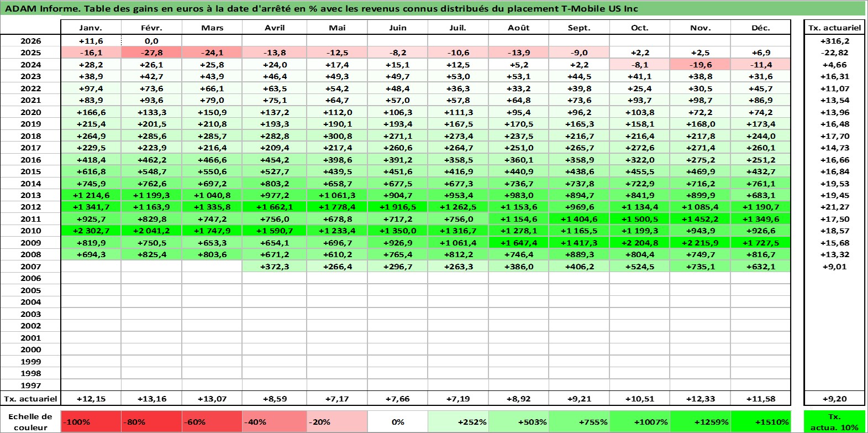Select the cell showing -27,8

(x=151, y=53)
